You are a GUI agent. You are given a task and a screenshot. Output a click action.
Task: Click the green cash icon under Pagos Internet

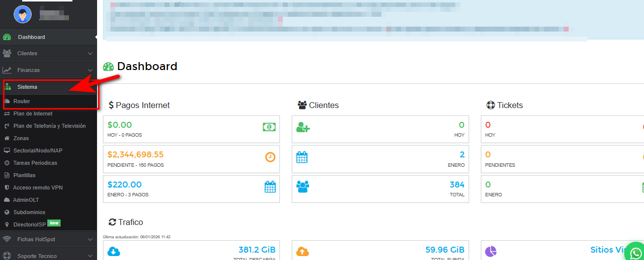coord(269,127)
